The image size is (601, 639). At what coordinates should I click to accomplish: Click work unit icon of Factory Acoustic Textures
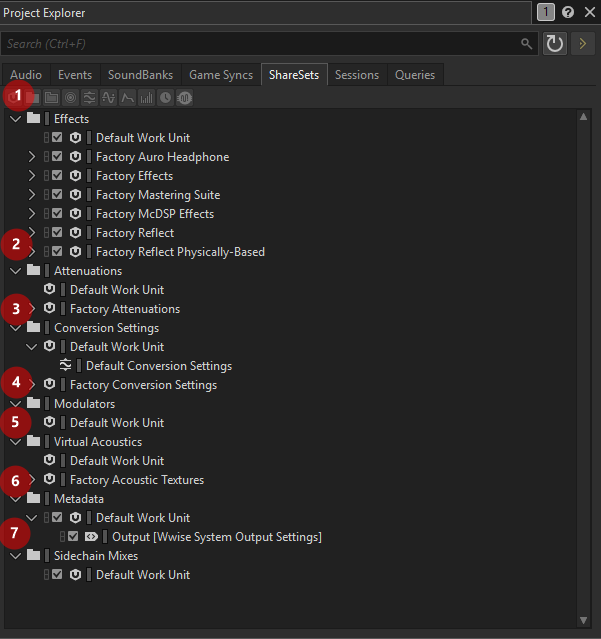pos(49,479)
